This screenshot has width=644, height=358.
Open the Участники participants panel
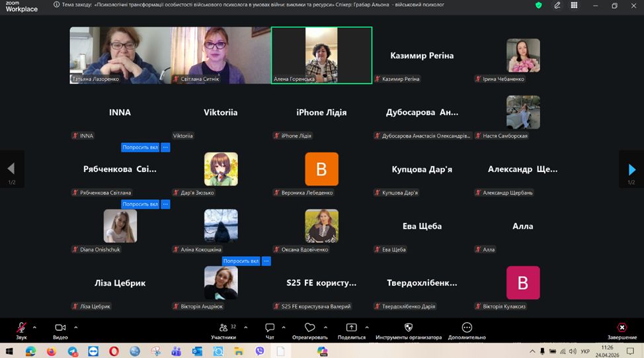pos(223,329)
